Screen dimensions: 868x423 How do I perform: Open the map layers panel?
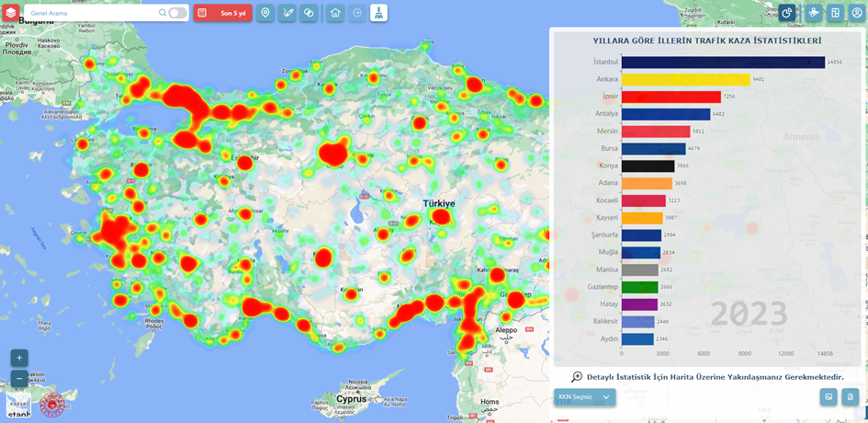coord(10,13)
